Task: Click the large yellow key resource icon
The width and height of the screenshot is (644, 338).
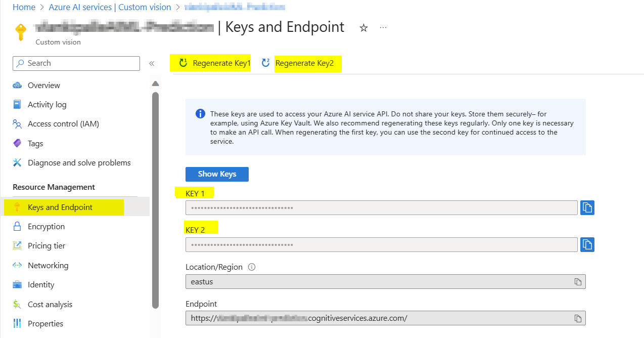Action: 21,32
